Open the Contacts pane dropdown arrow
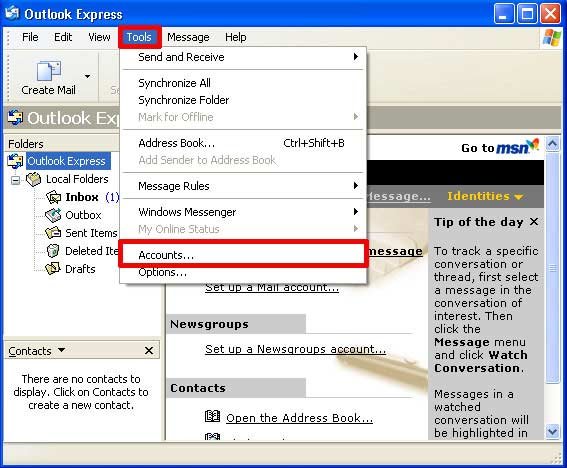Screen dimensions: 567x468 (61, 350)
